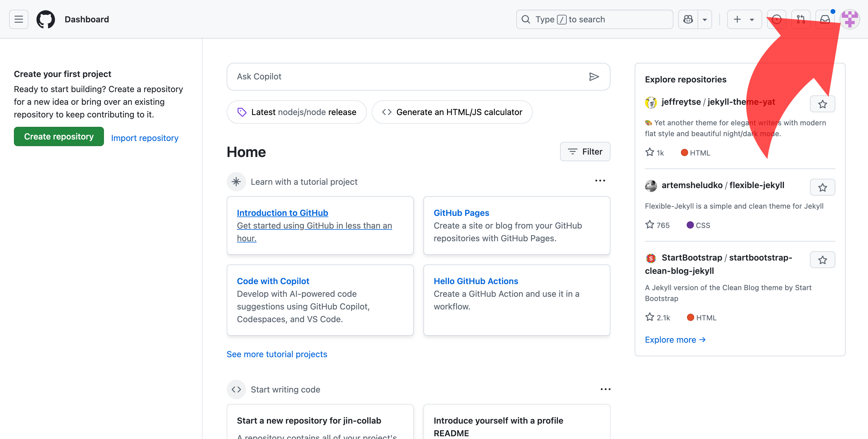Expand the Copilot dropdown arrow in header
The width and height of the screenshot is (868, 439).
click(704, 19)
